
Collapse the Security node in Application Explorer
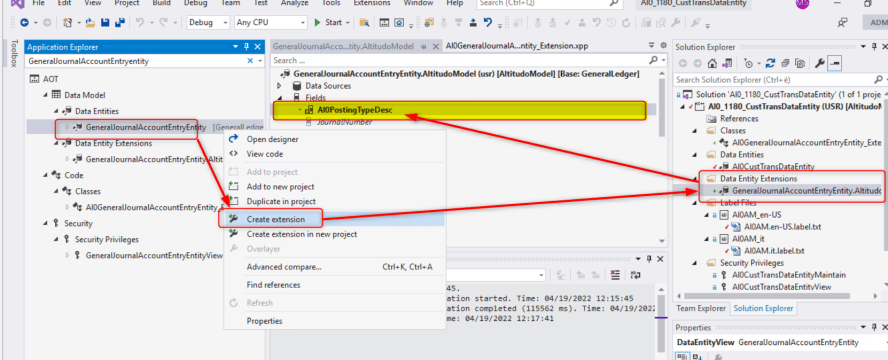tap(45, 224)
